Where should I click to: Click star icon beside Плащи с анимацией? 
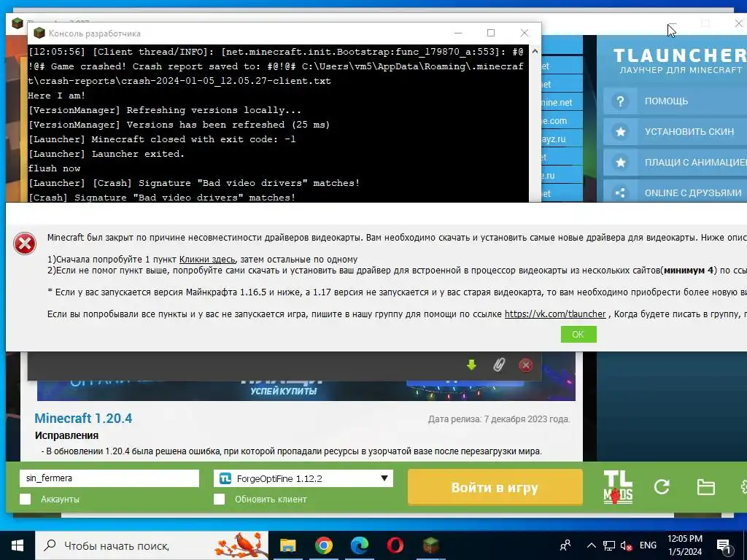(620, 163)
